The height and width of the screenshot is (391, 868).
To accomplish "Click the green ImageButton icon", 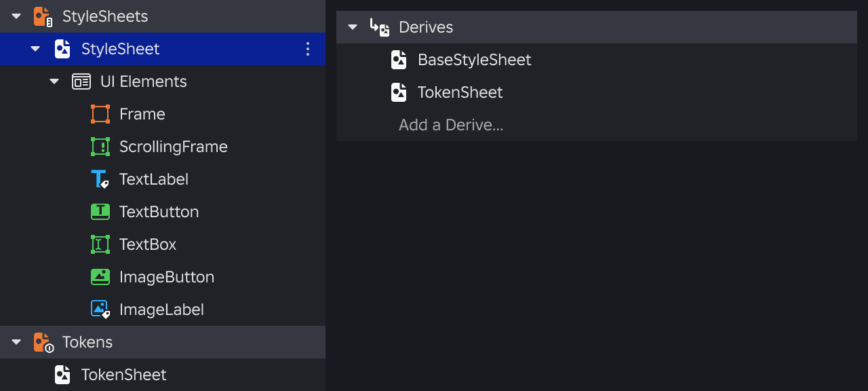I will [x=100, y=277].
